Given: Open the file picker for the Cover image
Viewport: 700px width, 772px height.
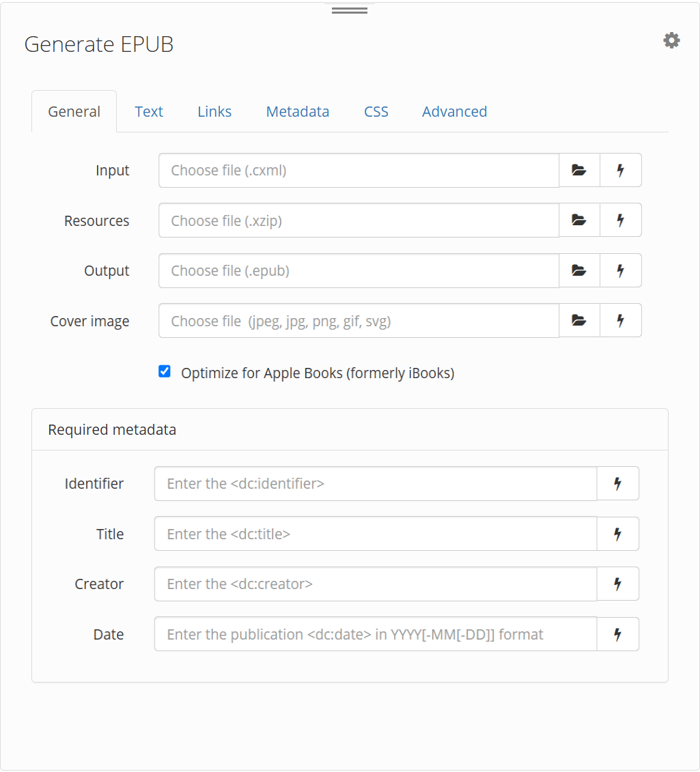Looking at the screenshot, I should [579, 320].
